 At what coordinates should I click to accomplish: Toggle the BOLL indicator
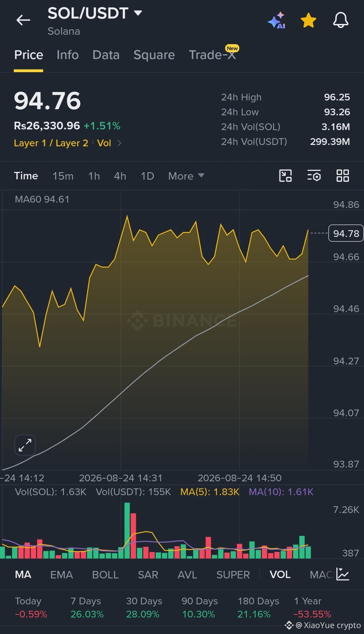pyautogui.click(x=105, y=575)
